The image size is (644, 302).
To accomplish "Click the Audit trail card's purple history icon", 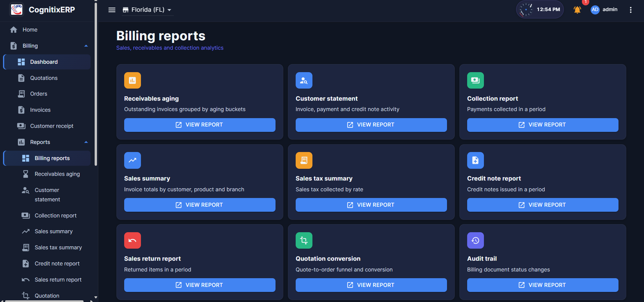I will [x=476, y=240].
